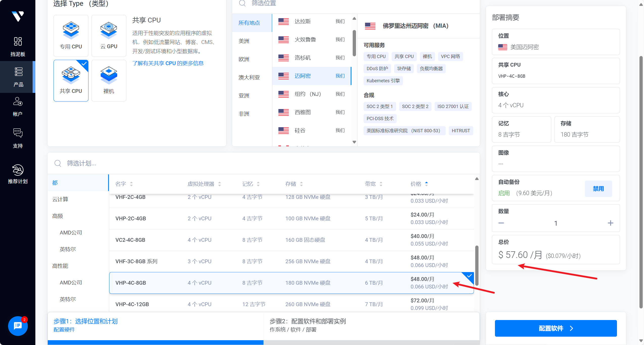Select the 专用 CPU type card

coord(71,36)
